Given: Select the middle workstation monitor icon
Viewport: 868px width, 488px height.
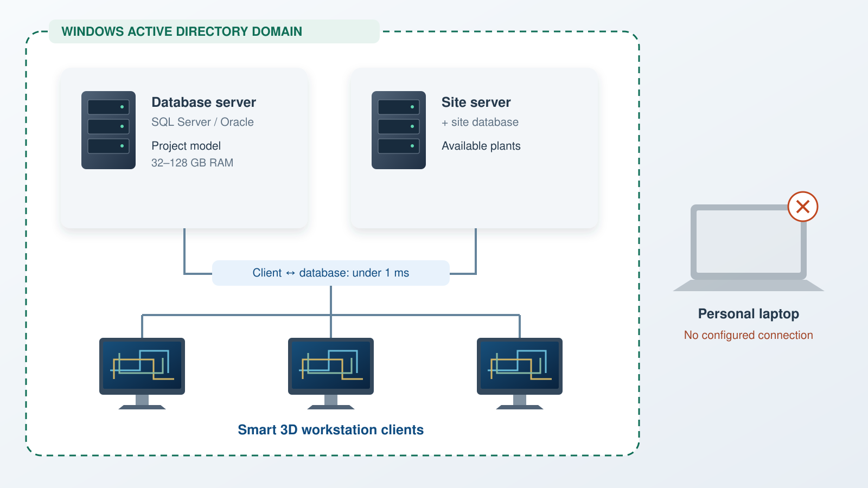Looking at the screenshot, I should [x=331, y=374].
